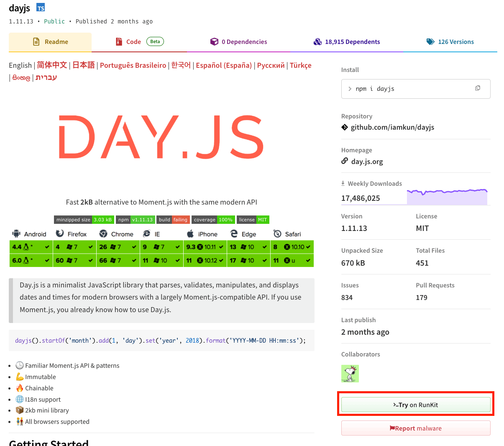This screenshot has height=446, width=504.
Task: Open the 126 Versions tab
Action: click(450, 42)
